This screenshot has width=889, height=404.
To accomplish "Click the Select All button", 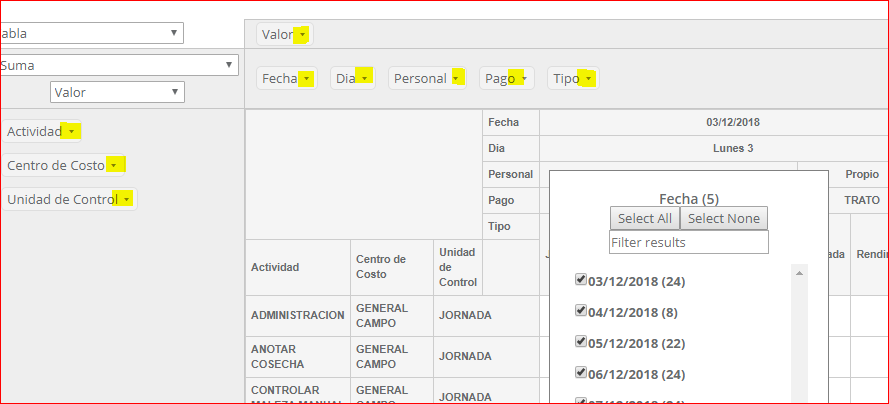I will (x=645, y=218).
